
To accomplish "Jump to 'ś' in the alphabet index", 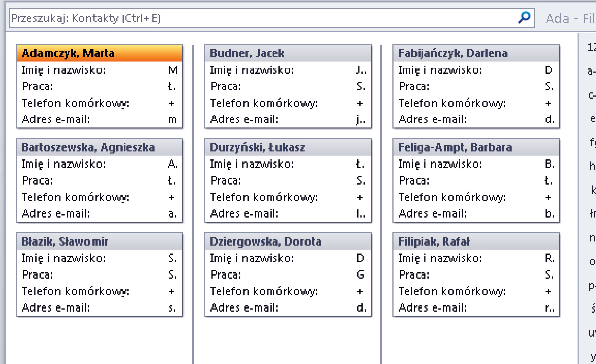I will [x=593, y=308].
